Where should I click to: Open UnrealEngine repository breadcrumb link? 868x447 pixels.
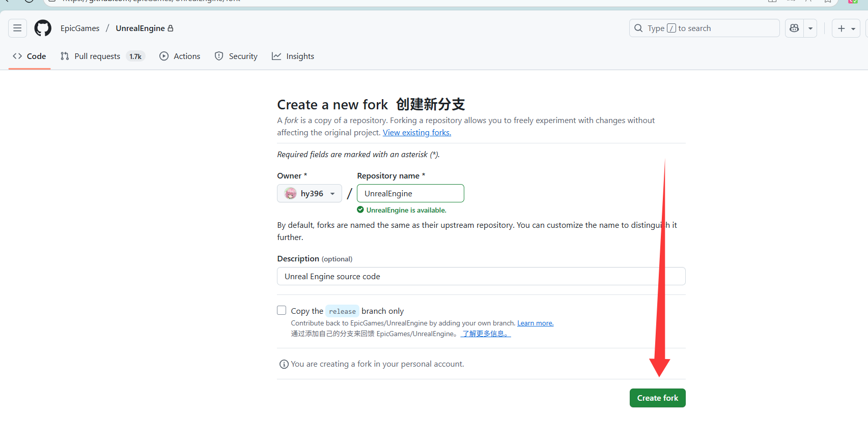coord(140,28)
